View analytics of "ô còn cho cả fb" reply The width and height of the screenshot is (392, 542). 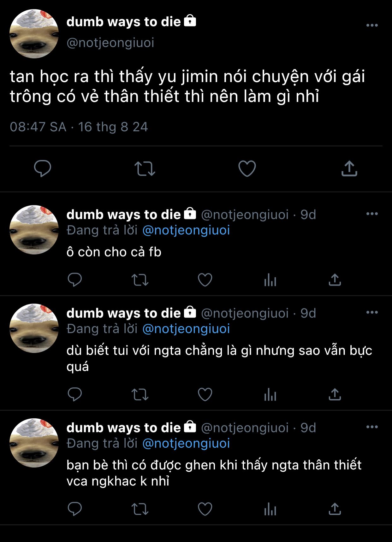click(x=270, y=280)
